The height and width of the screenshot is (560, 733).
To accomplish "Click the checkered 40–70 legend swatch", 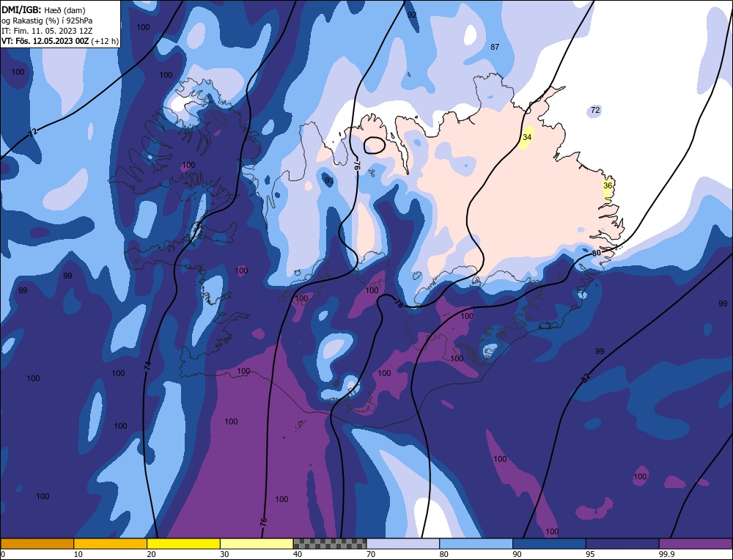I will 330,544.
